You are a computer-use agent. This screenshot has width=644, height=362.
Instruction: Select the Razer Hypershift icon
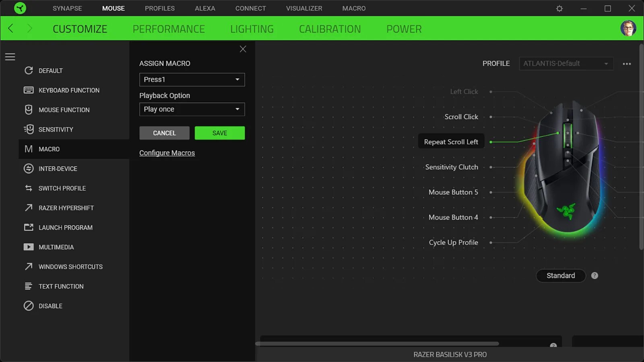[x=29, y=208]
